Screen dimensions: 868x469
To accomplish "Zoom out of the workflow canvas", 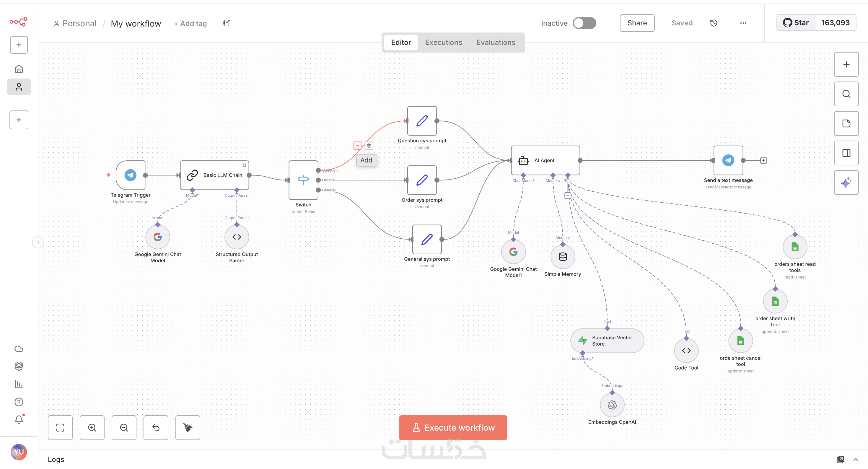I will (124, 428).
